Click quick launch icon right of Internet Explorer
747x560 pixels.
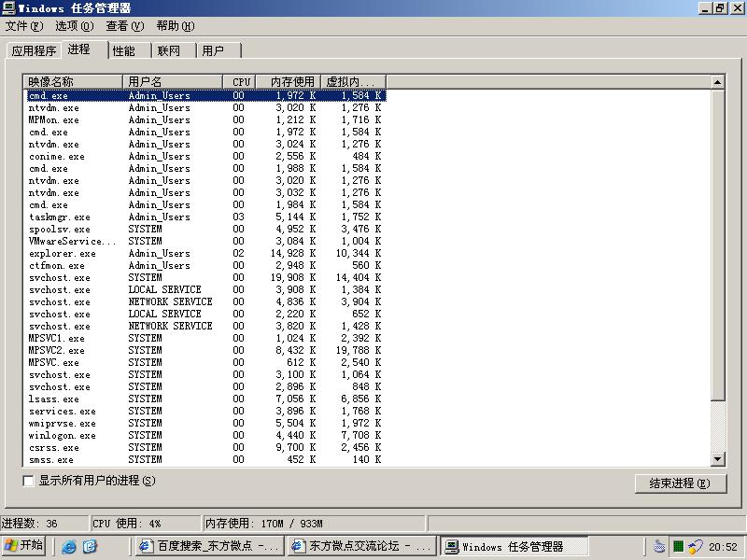pos(90,547)
